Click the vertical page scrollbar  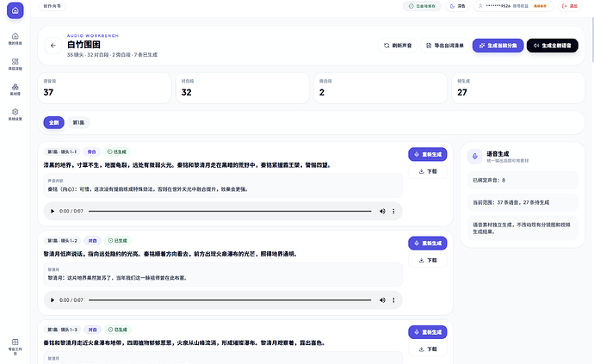(591, 40)
